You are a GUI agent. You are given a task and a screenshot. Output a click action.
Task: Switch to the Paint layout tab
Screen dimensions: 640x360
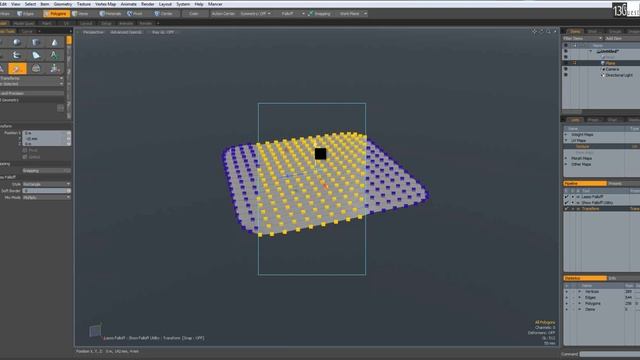tap(47, 23)
